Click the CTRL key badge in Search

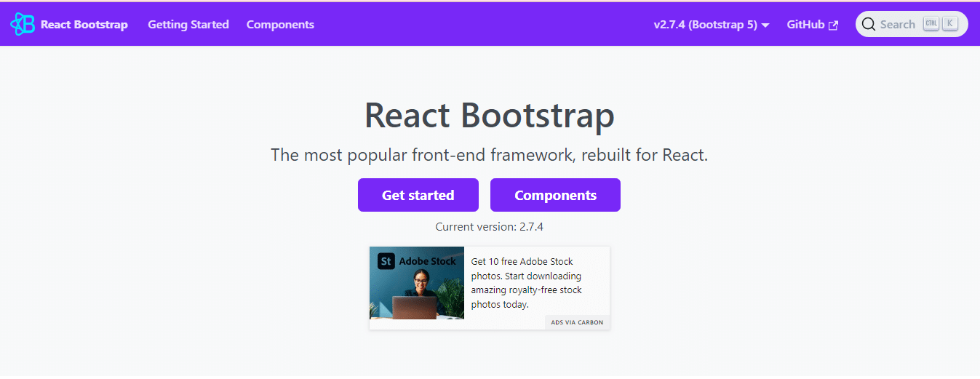pos(931,24)
